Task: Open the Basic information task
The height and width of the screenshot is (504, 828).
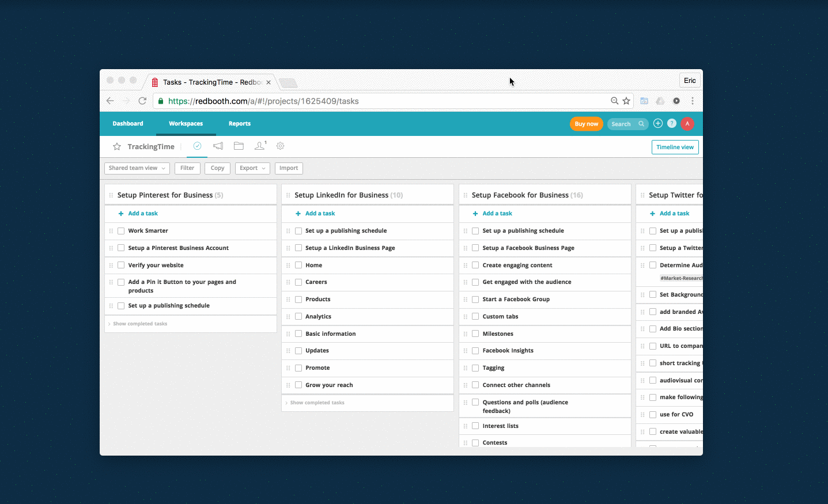Action: tap(331, 334)
